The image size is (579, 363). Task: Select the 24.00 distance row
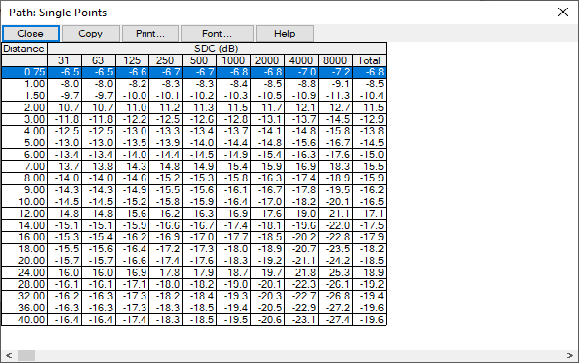(x=194, y=273)
